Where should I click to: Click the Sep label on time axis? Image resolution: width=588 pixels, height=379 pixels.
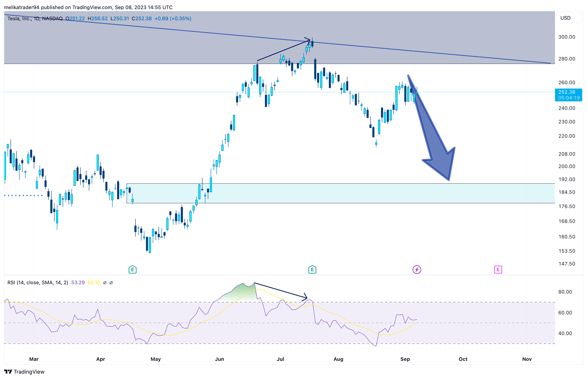pos(405,359)
